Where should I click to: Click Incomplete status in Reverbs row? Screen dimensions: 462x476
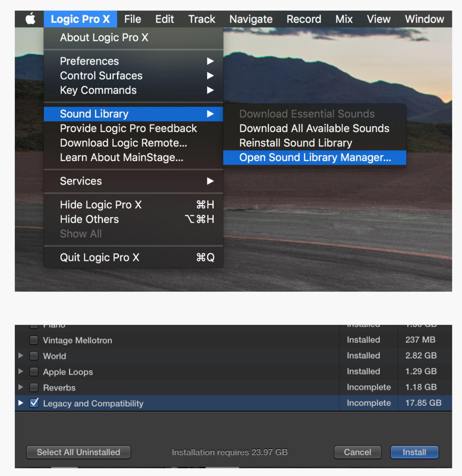[x=369, y=387]
